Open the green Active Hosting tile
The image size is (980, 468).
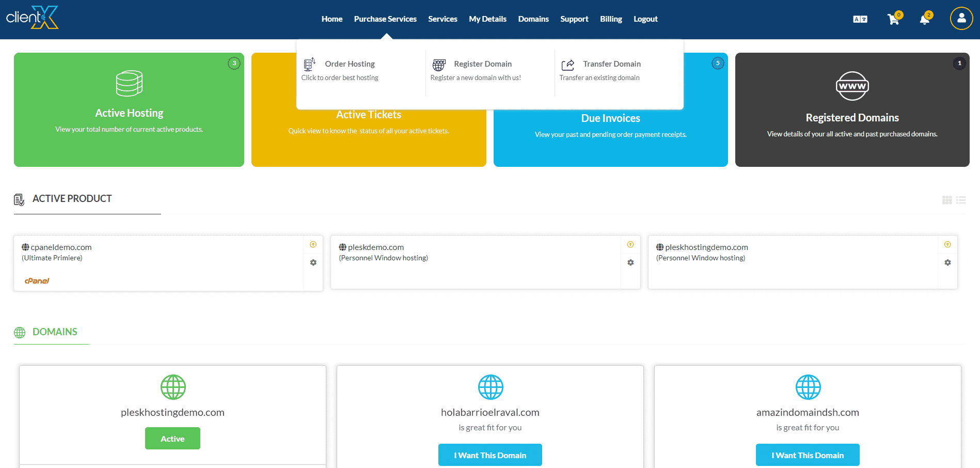tap(129, 110)
